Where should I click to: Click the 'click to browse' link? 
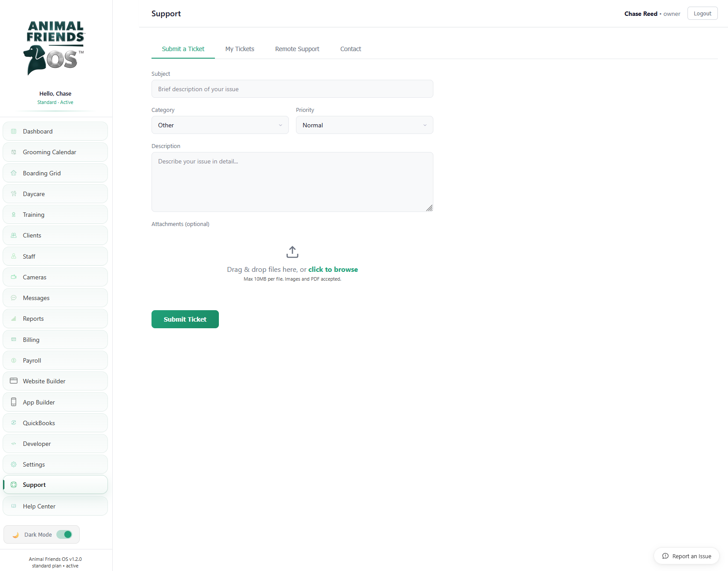click(333, 269)
